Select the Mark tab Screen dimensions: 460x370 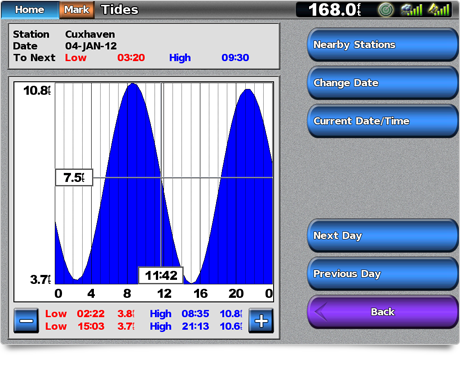point(77,10)
